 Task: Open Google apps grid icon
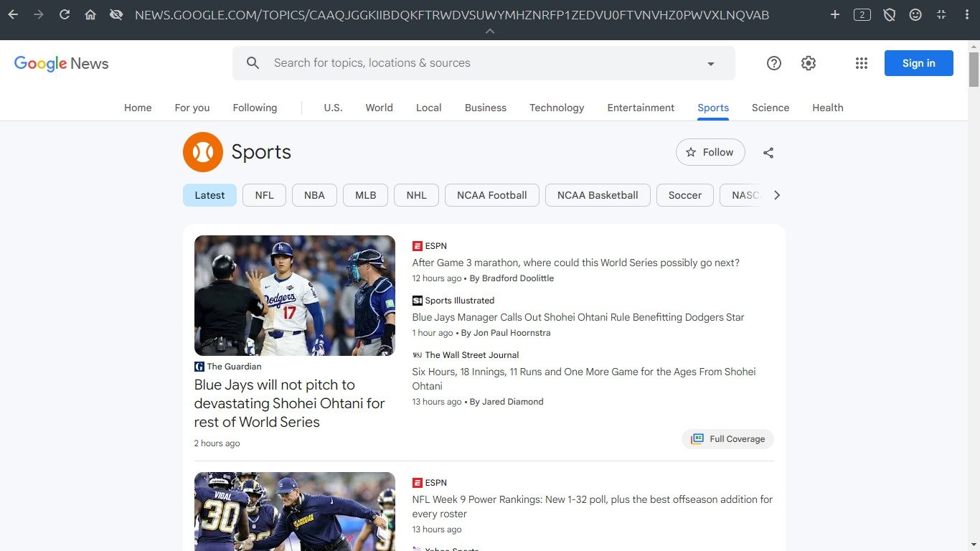tap(862, 63)
